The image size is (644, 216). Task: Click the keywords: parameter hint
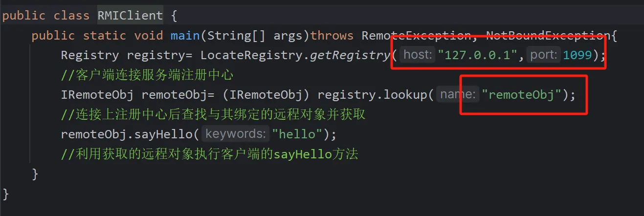[x=236, y=134]
